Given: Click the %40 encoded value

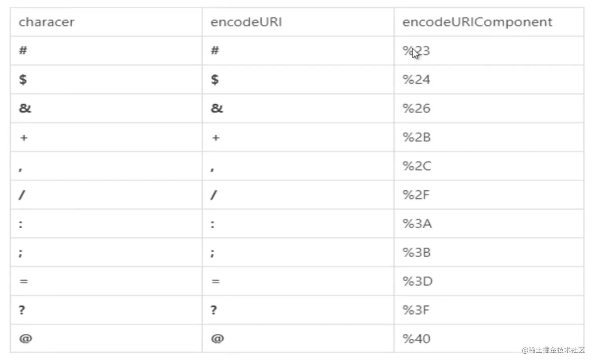Looking at the screenshot, I should (416, 339).
